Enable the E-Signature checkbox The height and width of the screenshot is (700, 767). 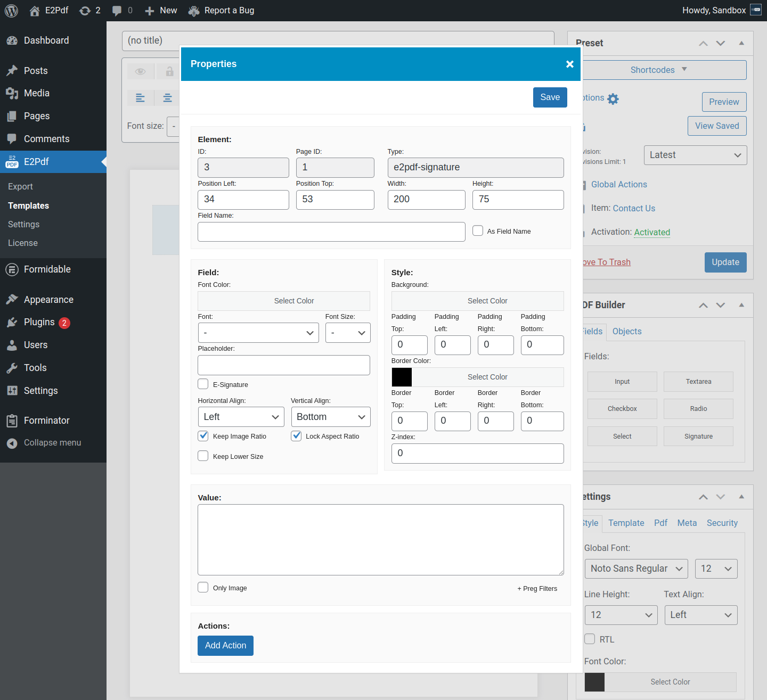pos(203,384)
